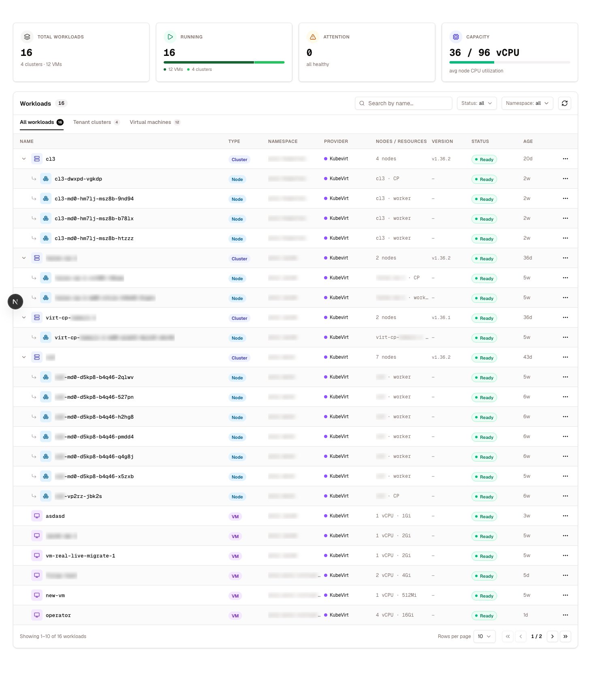Collapse the 7 nodes cluster row
Screen dimensions: 591x700
click(24, 357)
